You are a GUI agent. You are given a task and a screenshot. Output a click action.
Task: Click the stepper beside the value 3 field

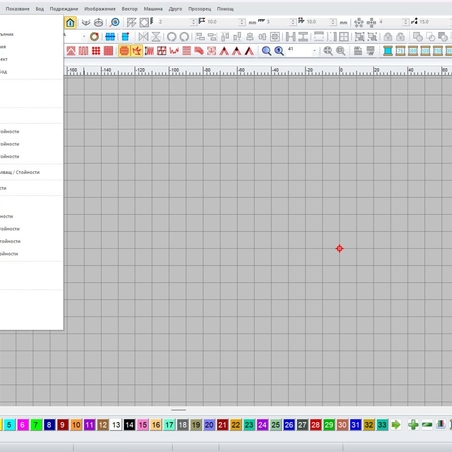[293, 22]
